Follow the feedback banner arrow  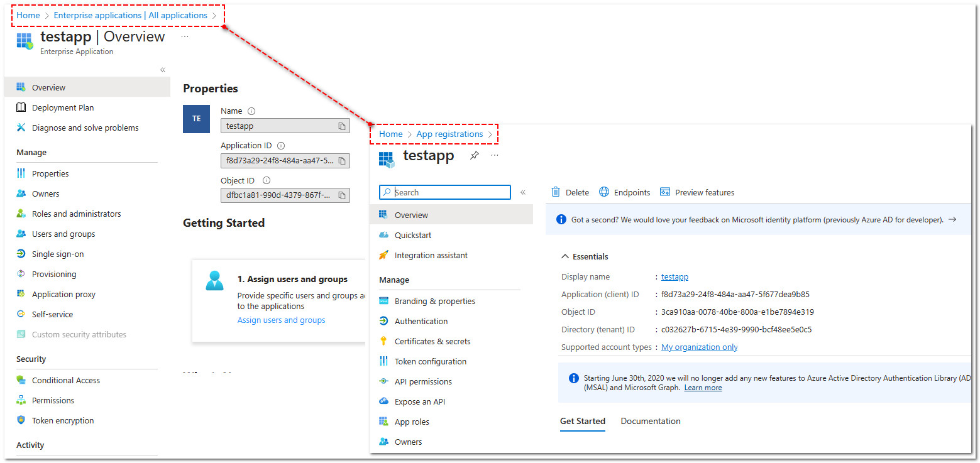coord(952,219)
